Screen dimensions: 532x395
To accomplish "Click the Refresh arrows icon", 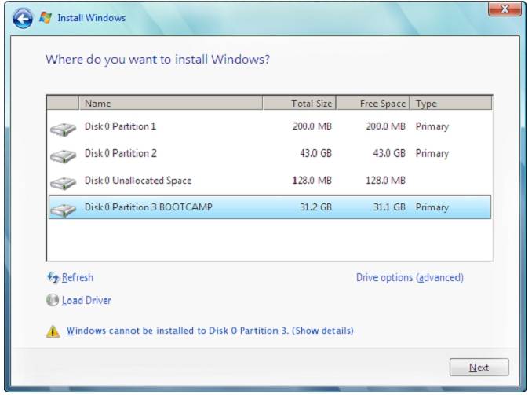I will tap(53, 278).
